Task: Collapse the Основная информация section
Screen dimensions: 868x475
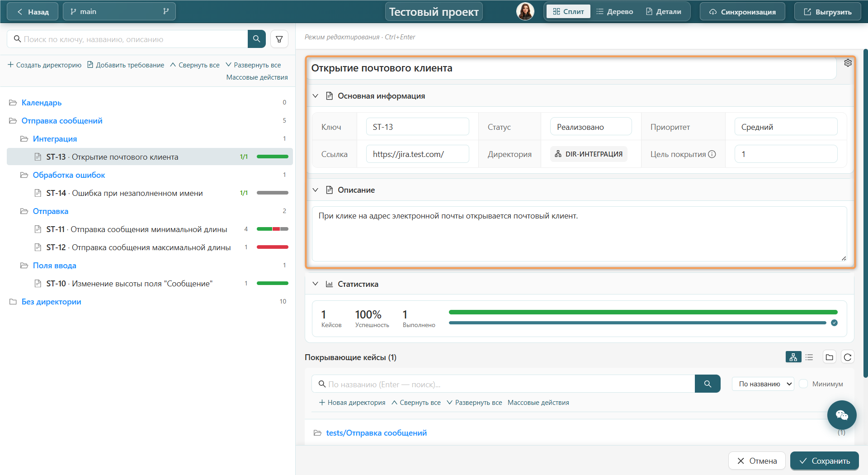Action: [x=316, y=96]
